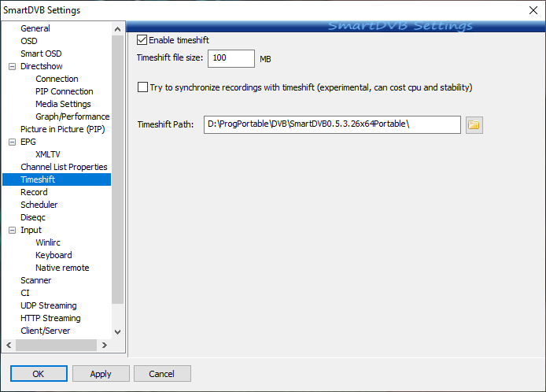546x392 pixels.
Task: Collapse the Directshow tree node
Action: coord(12,66)
